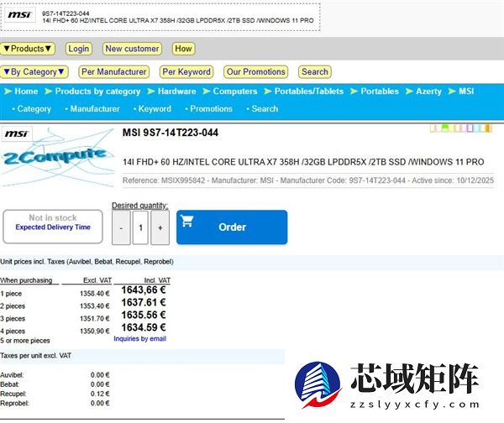This screenshot has width=504, height=423.
Task: Open the Our Promotions tab
Action: tap(256, 72)
